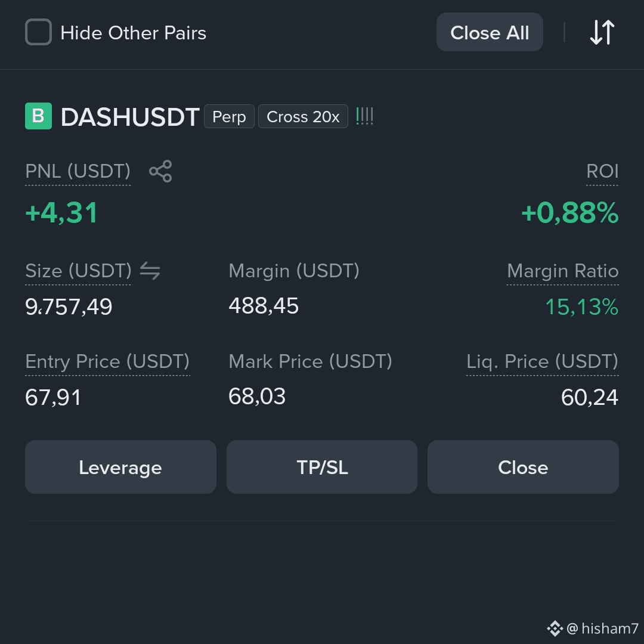Click the PNL (USDT) label

pos(78,171)
